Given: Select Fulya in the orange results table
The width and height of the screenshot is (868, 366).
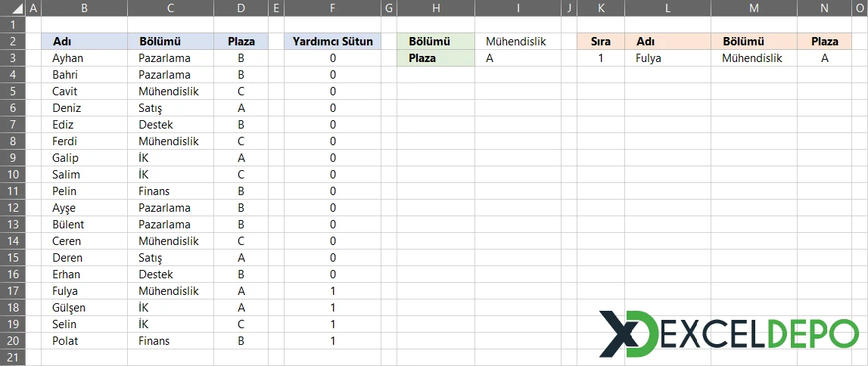Looking at the screenshot, I should [649, 58].
